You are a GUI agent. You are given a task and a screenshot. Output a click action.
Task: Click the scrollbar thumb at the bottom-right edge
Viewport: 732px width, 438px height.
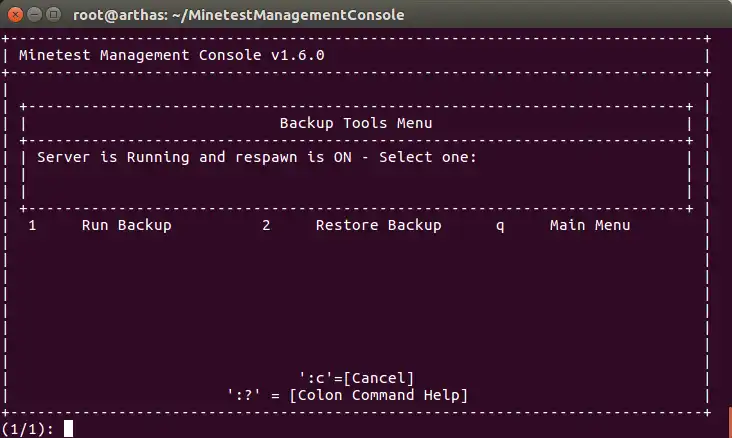tap(730, 423)
